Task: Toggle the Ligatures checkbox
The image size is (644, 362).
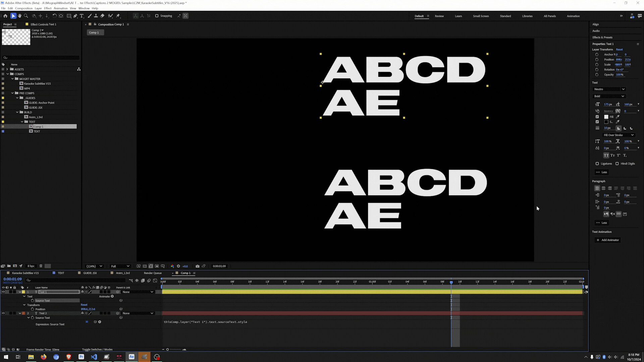Action: click(x=597, y=164)
